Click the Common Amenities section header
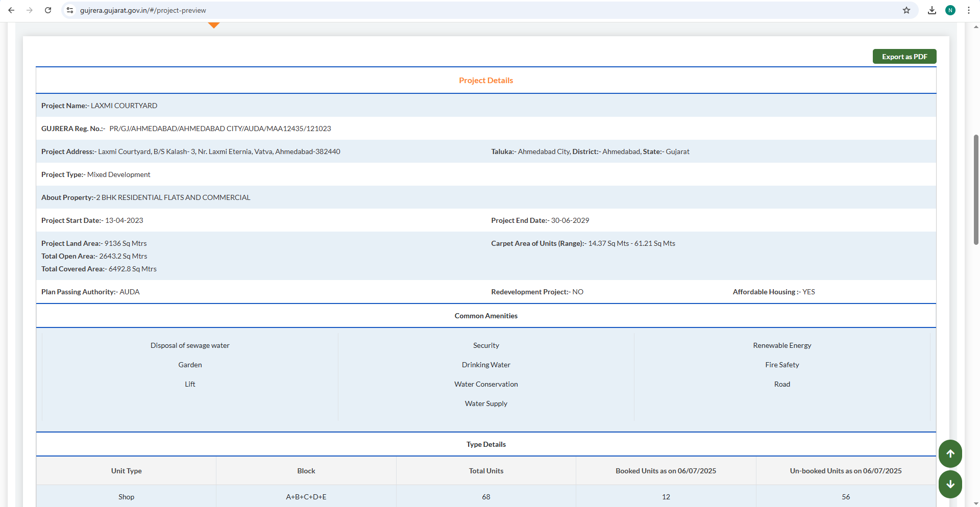The image size is (980, 507). (485, 315)
